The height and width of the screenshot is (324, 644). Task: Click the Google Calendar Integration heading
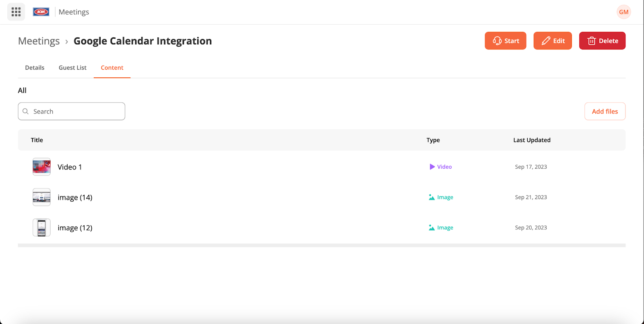pos(142,41)
